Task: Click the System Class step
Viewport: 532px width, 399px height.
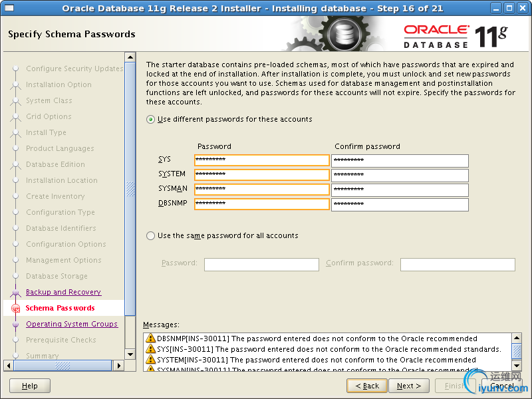Action: 49,100
